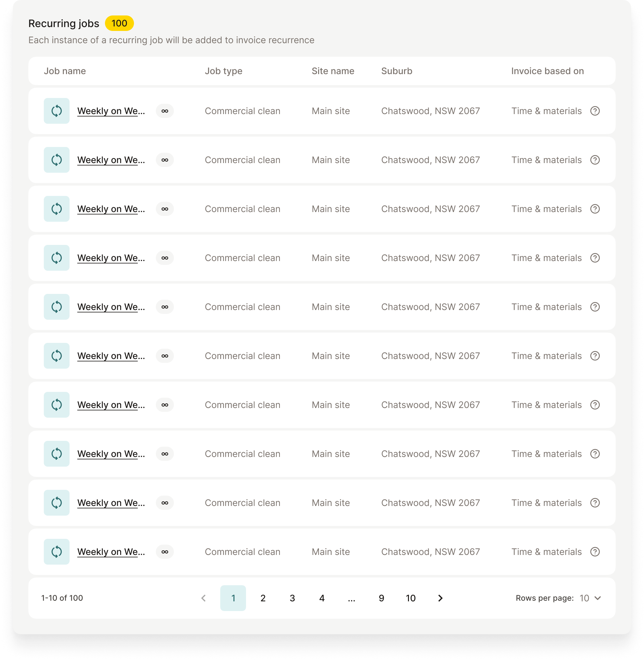Sort by the Job name column header

65,71
